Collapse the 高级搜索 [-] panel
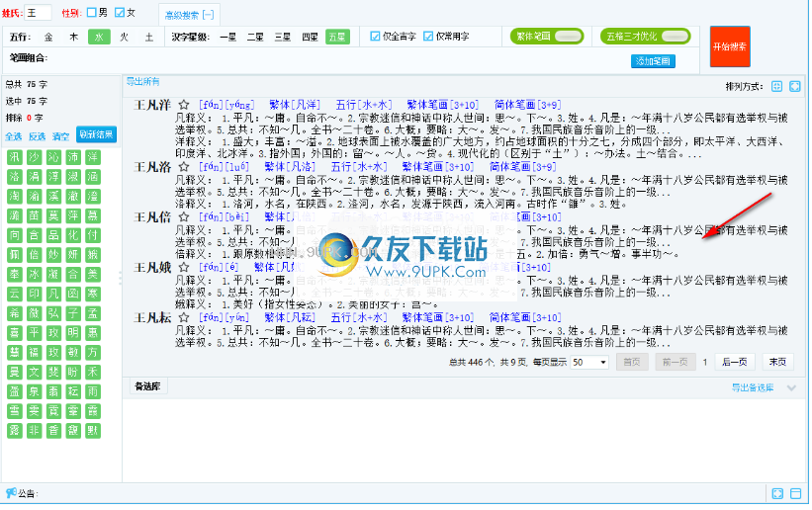Screen dimensions: 812x510 tap(189, 15)
